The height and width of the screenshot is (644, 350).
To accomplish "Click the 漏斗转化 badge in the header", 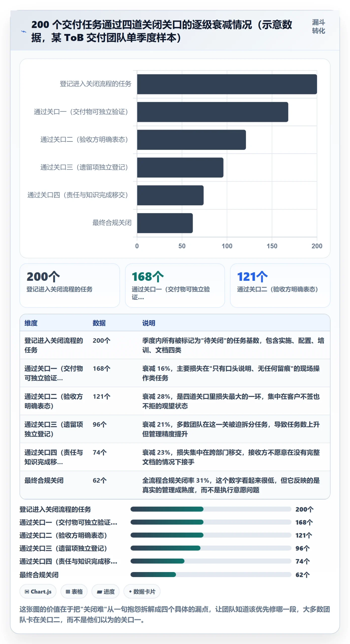I will pyautogui.click(x=319, y=27).
